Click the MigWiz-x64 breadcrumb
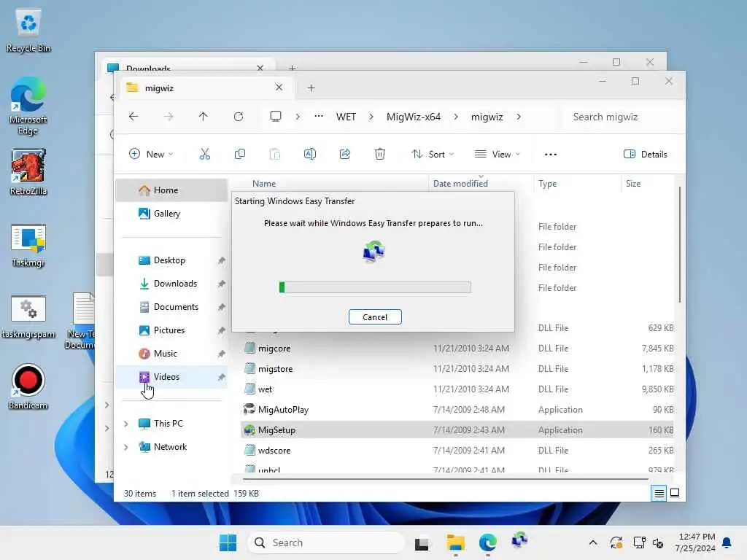The height and width of the screenshot is (560, 747). [413, 117]
